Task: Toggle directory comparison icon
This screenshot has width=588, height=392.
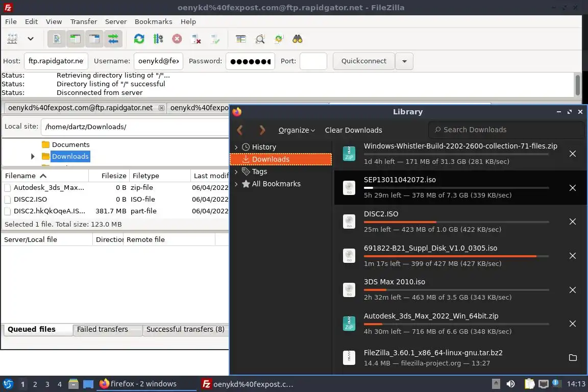Action: [x=260, y=39]
